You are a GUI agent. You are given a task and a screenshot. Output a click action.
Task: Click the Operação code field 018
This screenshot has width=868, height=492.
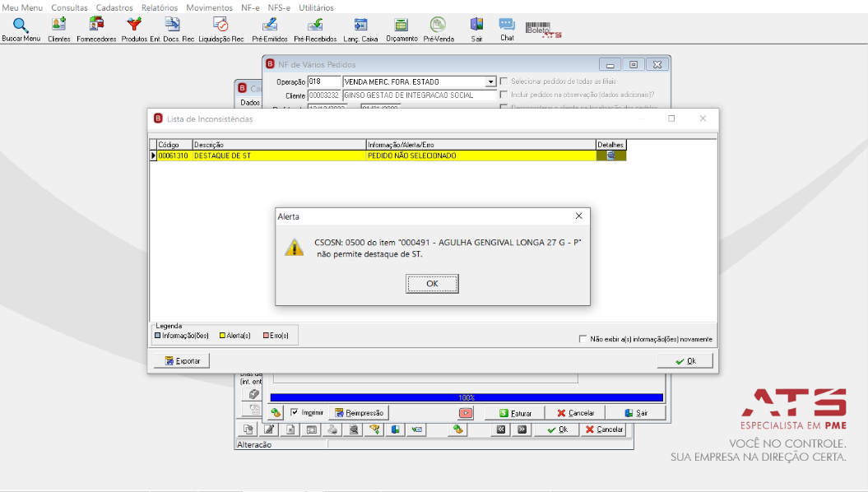click(324, 82)
